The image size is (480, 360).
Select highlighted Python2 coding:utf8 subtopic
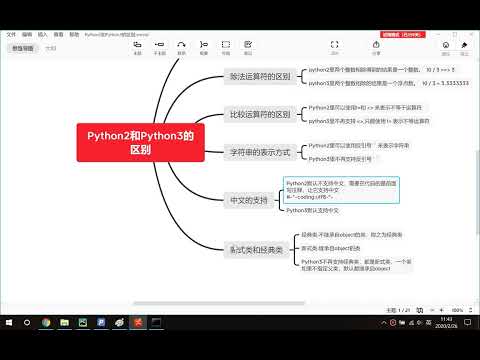pos(341,190)
